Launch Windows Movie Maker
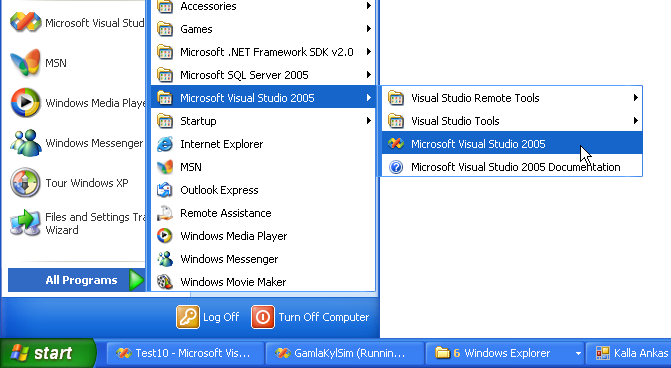 (x=263, y=282)
